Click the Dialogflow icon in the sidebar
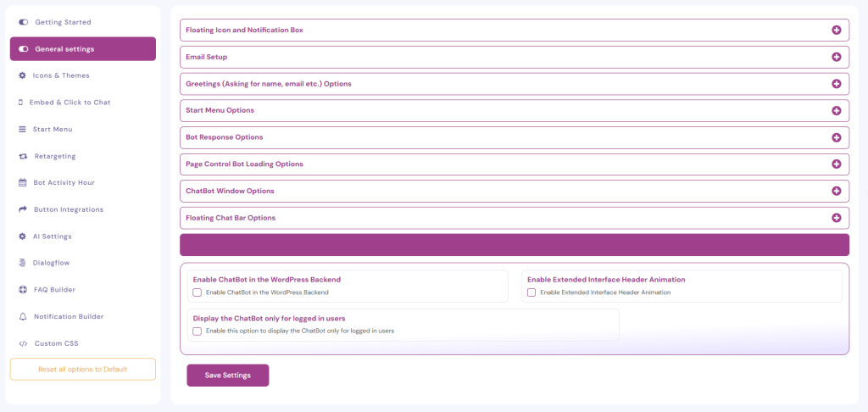The width and height of the screenshot is (868, 412). pos(23,263)
